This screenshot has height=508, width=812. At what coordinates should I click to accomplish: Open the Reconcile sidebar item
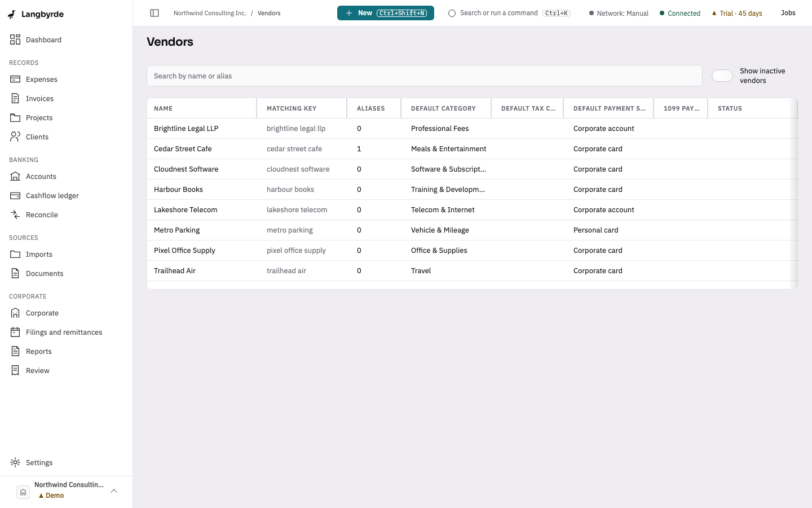(66, 214)
